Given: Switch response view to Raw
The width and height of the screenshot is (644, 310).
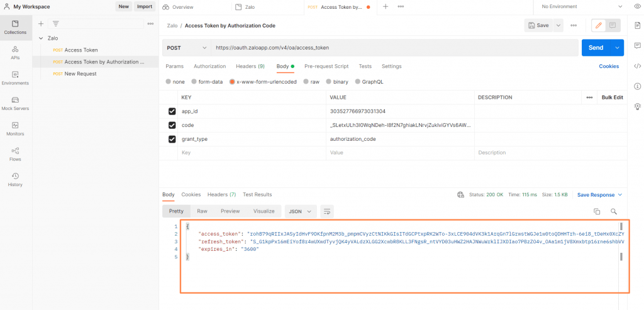Looking at the screenshot, I should coord(202,211).
